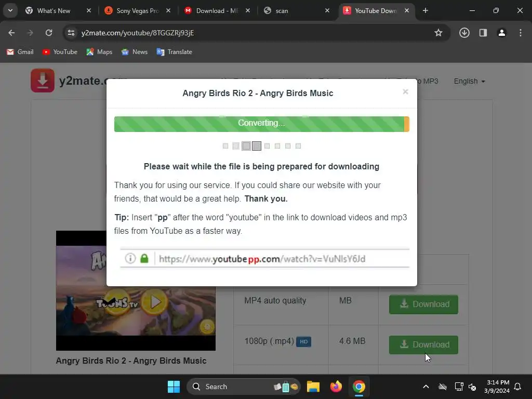Switch to the What's New tab

pyautogui.click(x=54, y=11)
